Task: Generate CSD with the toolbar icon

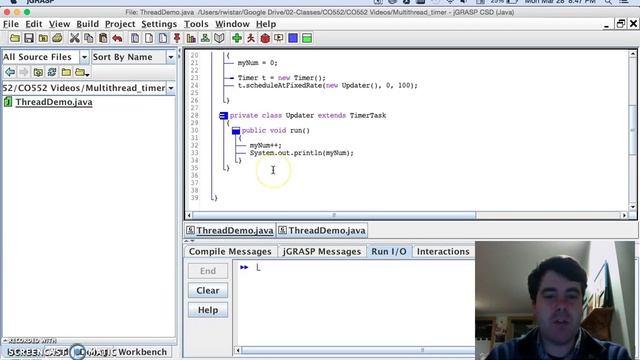Action: pos(135,38)
